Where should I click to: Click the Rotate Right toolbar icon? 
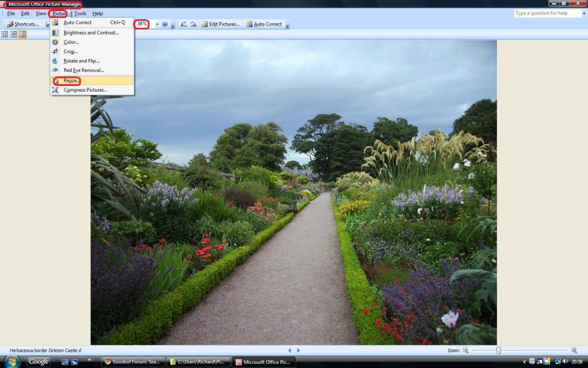click(x=193, y=24)
